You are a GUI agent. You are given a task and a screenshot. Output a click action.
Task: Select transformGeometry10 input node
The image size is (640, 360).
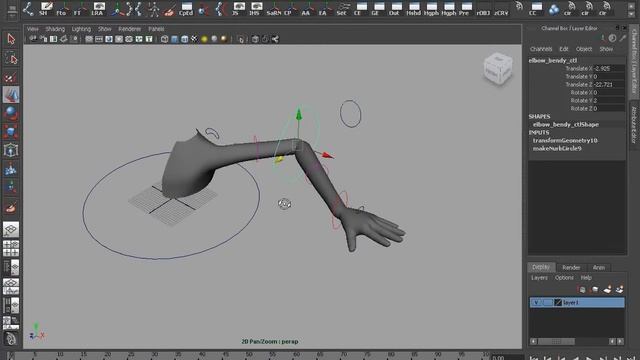tap(565, 140)
